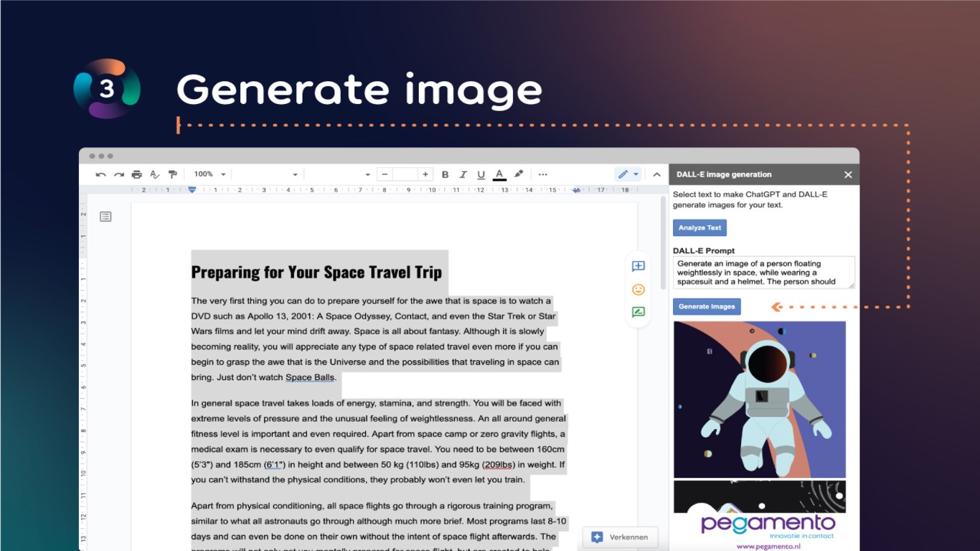Screen dimensions: 980x551
Task: Click the Analyze Text button
Action: click(x=699, y=228)
